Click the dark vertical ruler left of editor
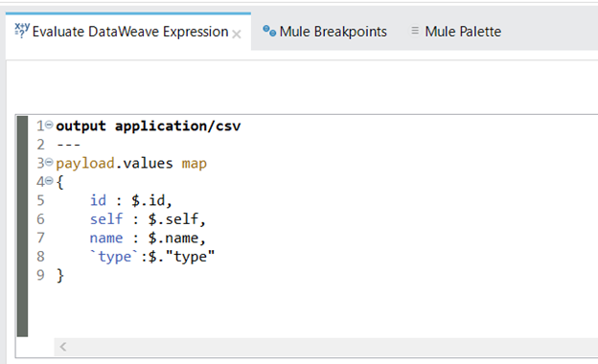598x364 pixels. point(22,226)
